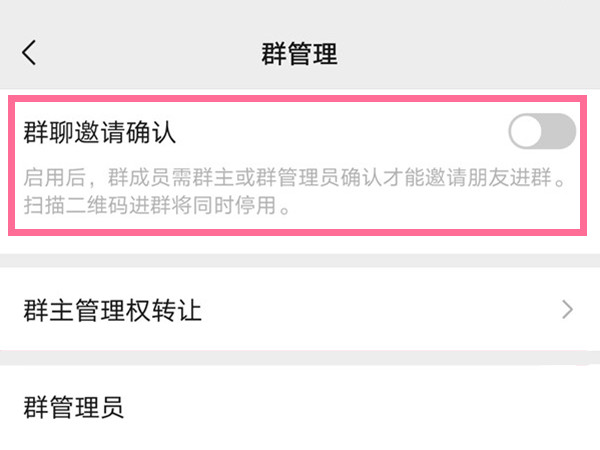Tap the white knob of the invite switch
The image size is (600, 450).
[526, 131]
